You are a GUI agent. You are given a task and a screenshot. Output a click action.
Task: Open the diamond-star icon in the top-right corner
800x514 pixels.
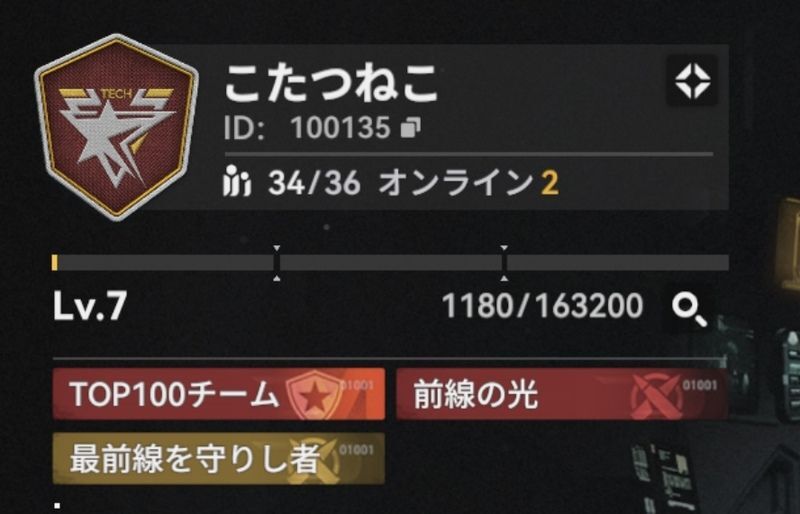coord(692,81)
